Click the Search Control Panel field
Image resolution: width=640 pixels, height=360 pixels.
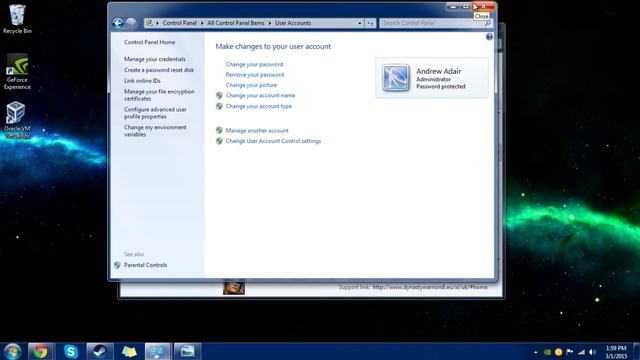436,23
